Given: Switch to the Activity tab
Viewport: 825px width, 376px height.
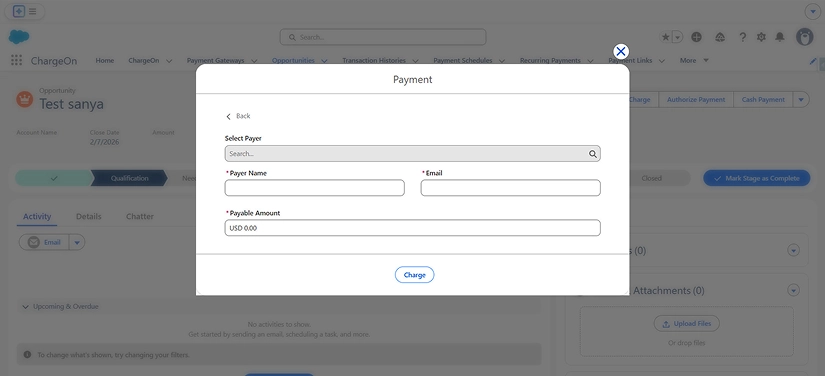Looking at the screenshot, I should (37, 216).
